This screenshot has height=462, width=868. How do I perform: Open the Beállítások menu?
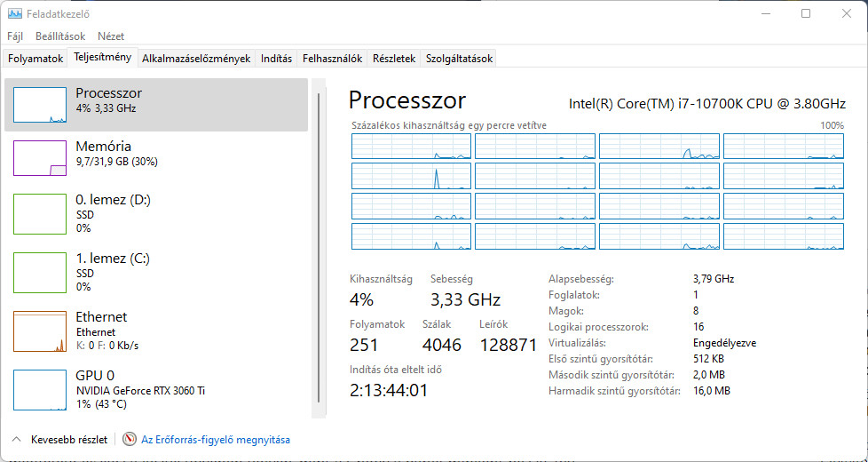click(x=60, y=36)
